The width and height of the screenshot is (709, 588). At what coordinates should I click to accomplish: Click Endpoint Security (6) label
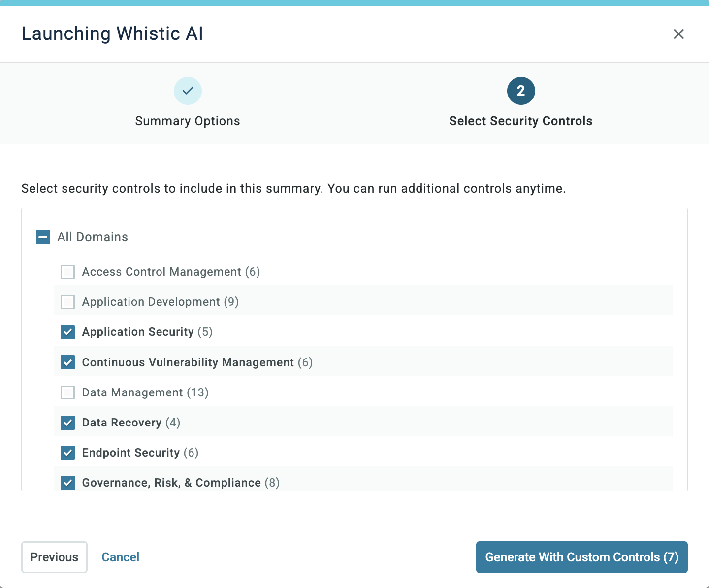click(x=140, y=453)
